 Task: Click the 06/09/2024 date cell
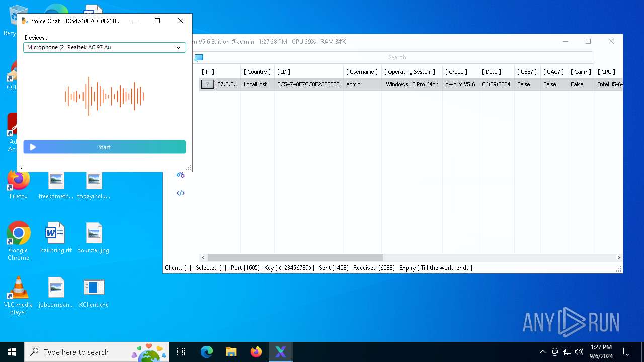point(496,84)
